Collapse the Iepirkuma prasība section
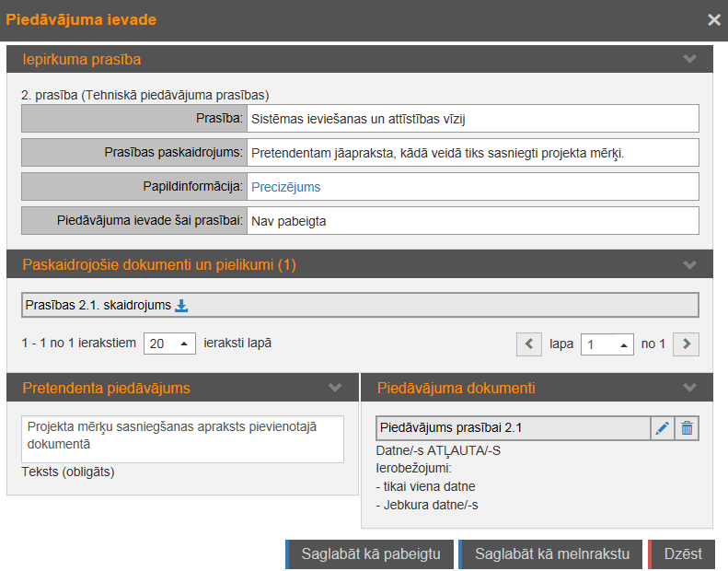 (x=690, y=59)
